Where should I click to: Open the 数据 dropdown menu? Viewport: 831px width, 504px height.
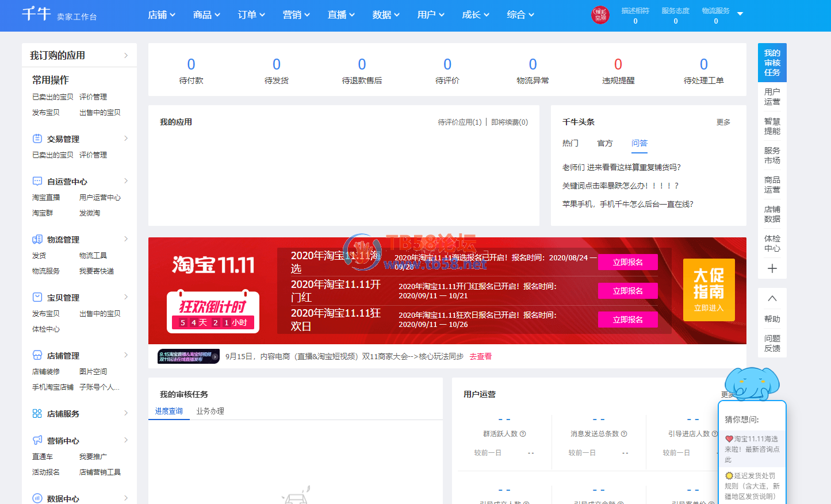click(x=386, y=15)
